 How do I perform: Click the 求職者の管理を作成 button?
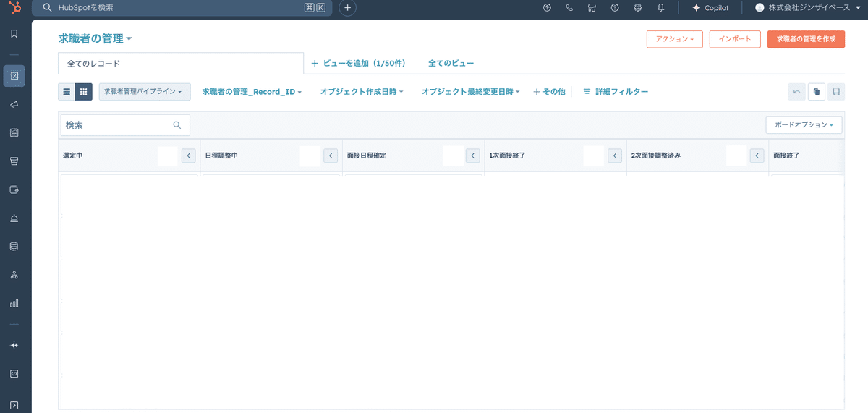click(x=806, y=39)
